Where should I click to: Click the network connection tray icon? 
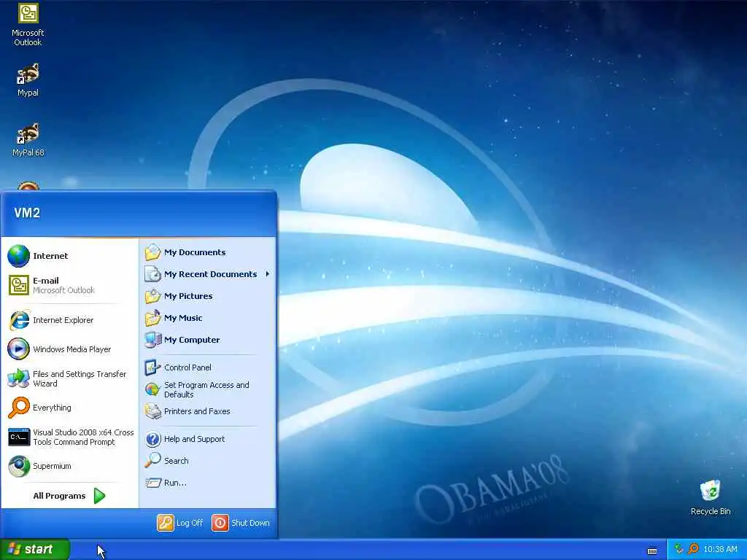click(679, 549)
